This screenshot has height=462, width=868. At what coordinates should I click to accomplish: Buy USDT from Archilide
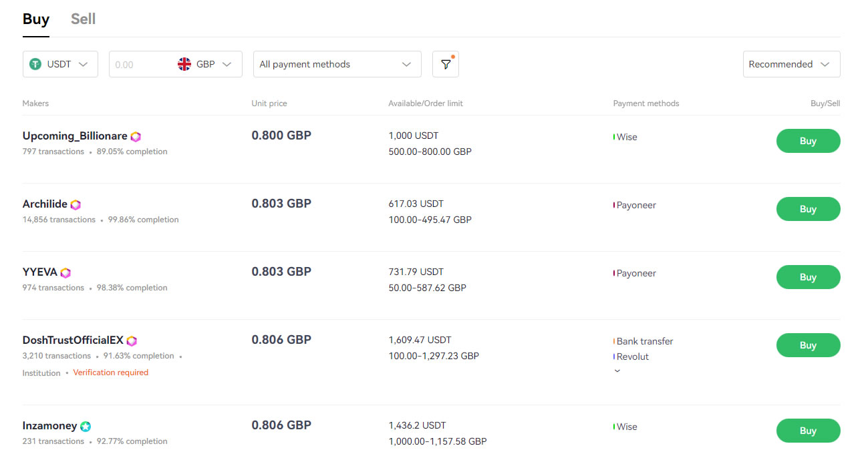(x=808, y=208)
